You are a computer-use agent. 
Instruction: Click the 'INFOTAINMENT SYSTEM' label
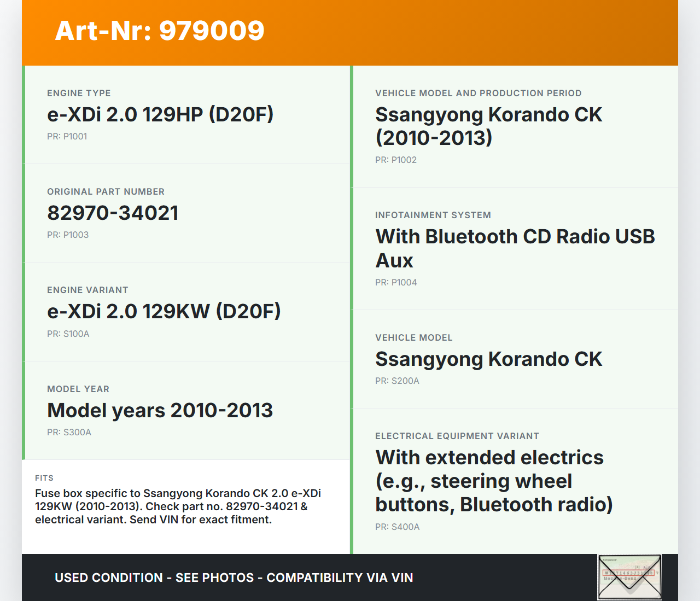[x=433, y=215]
